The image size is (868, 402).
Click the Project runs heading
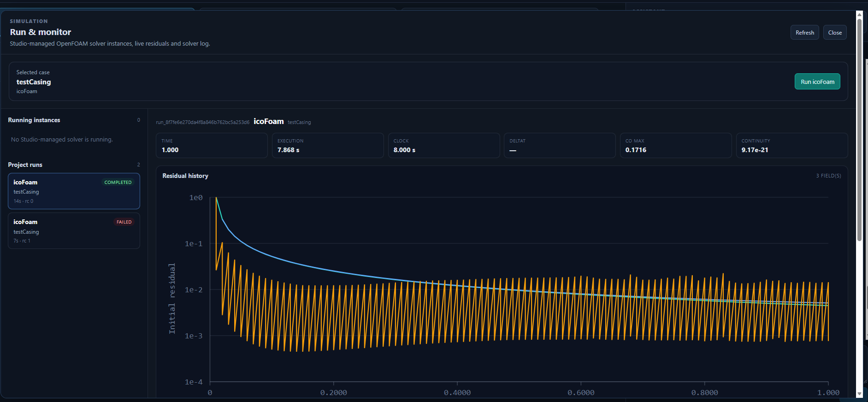(25, 165)
